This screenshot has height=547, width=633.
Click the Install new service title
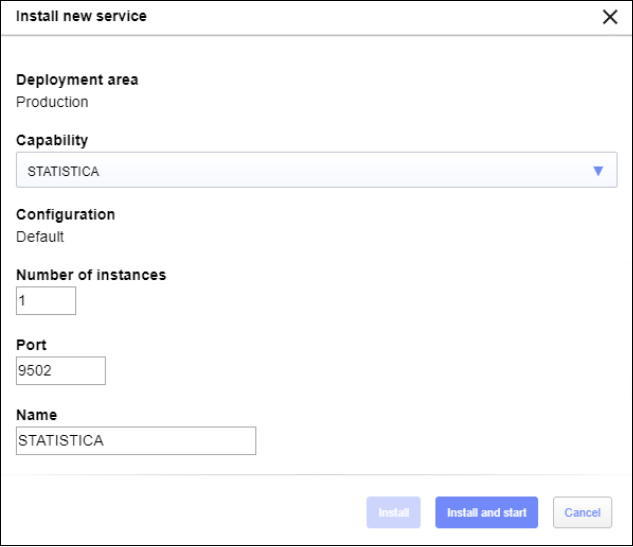click(81, 17)
